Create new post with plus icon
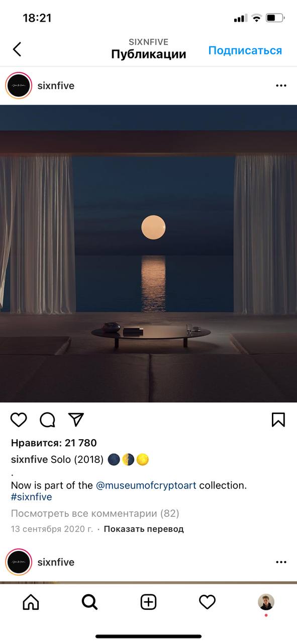Image resolution: width=297 pixels, height=644 pixels. pos(148,602)
